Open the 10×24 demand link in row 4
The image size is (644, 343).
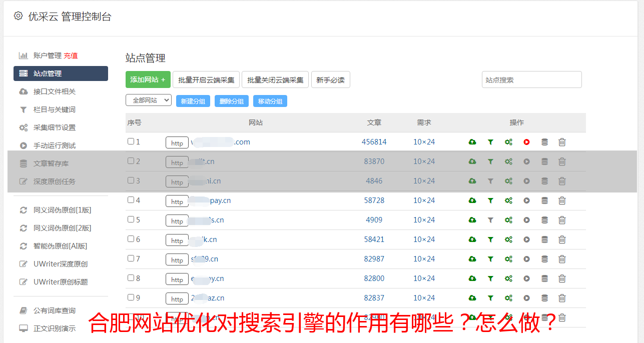pyautogui.click(x=424, y=200)
